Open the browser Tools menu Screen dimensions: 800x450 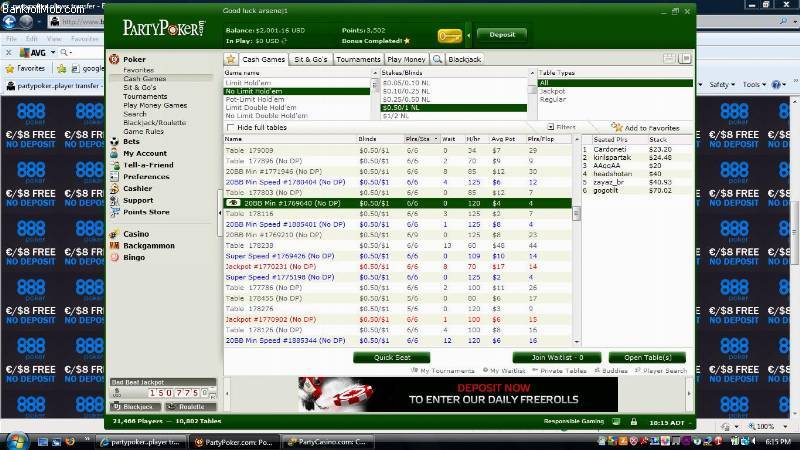pyautogui.click(x=754, y=85)
